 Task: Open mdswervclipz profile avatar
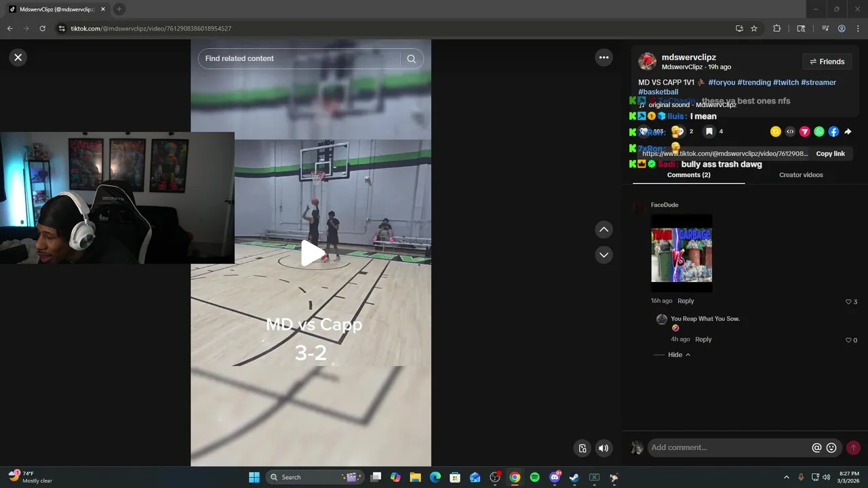[x=648, y=62]
